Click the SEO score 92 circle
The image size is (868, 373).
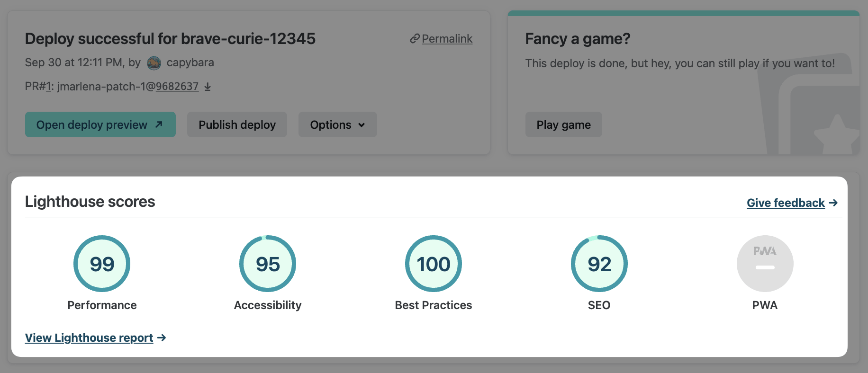(x=599, y=264)
